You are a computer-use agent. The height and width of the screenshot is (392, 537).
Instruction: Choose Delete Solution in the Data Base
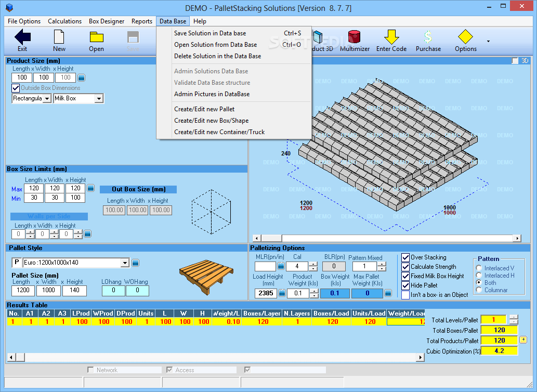[234, 56]
